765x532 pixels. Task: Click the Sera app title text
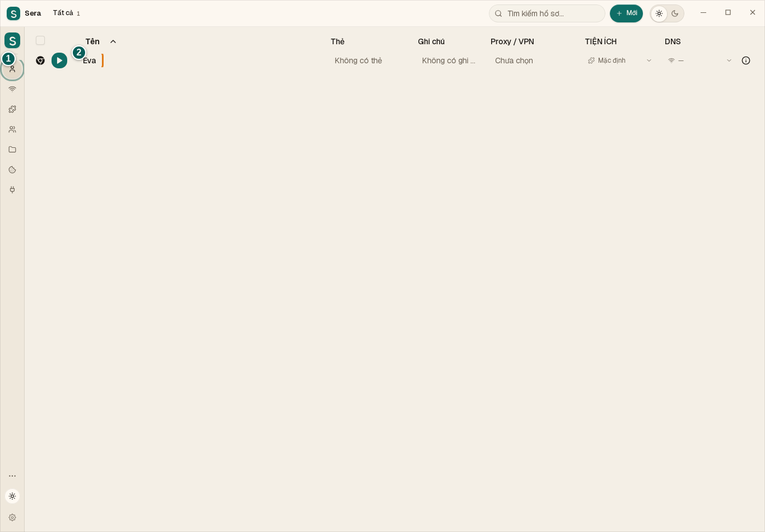33,13
